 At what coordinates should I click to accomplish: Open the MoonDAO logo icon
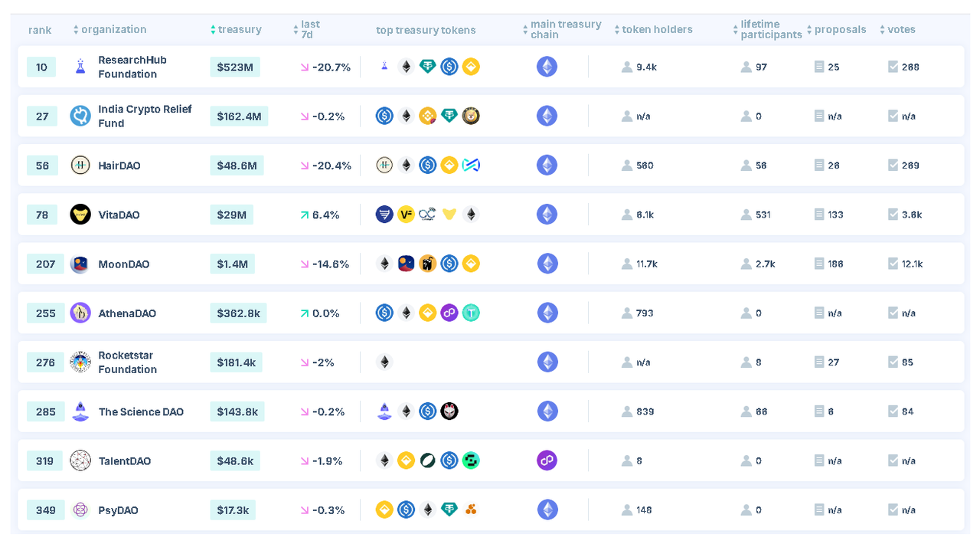tap(80, 264)
